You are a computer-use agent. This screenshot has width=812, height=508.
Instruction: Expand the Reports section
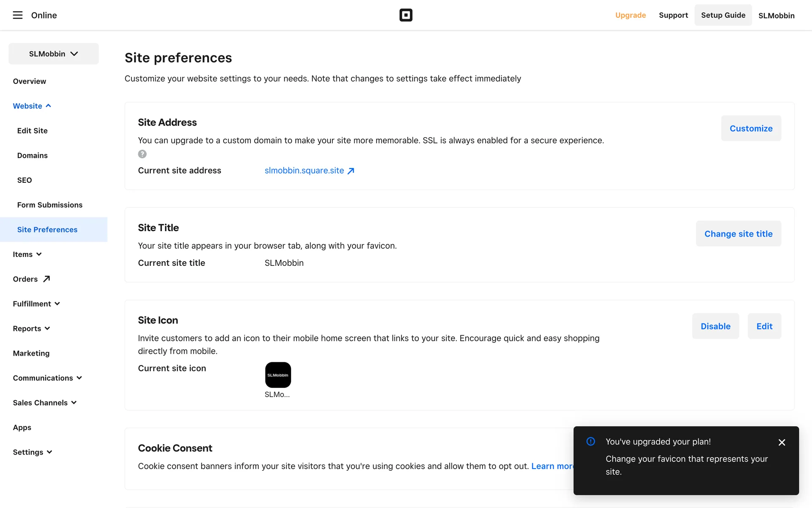coord(31,329)
